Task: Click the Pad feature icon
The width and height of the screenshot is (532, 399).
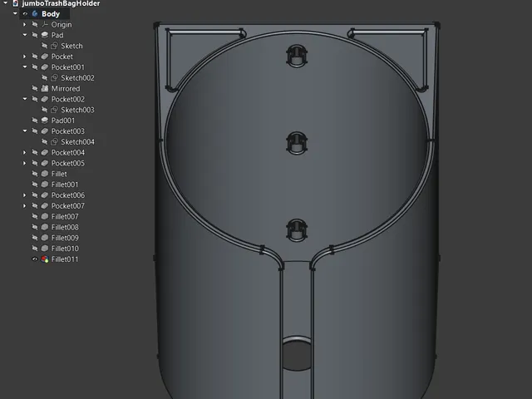Action: point(45,35)
